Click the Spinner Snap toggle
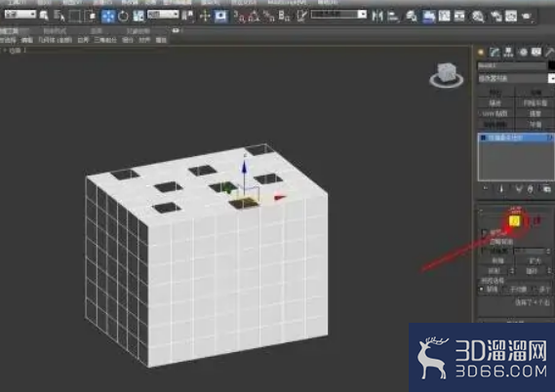The image size is (555, 392). click(285, 16)
